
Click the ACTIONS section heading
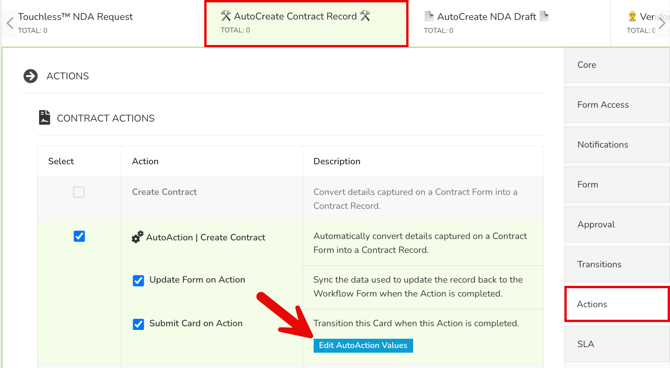(68, 76)
